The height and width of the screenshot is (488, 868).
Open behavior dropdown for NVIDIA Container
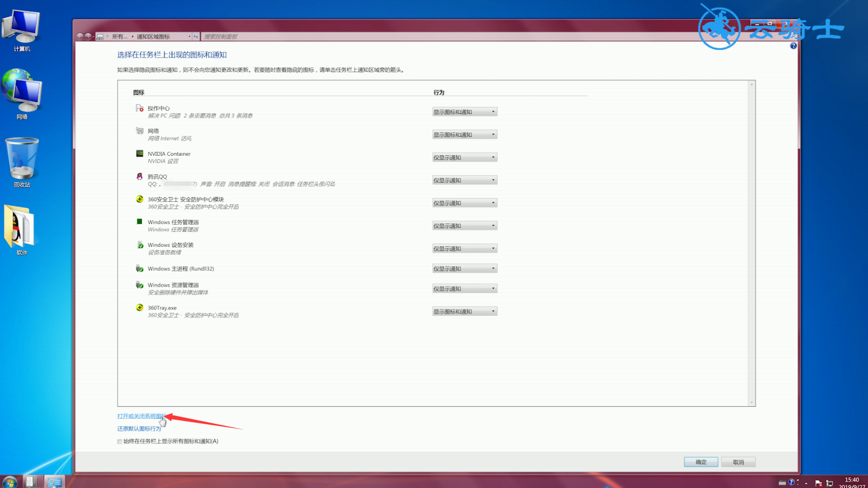click(465, 157)
